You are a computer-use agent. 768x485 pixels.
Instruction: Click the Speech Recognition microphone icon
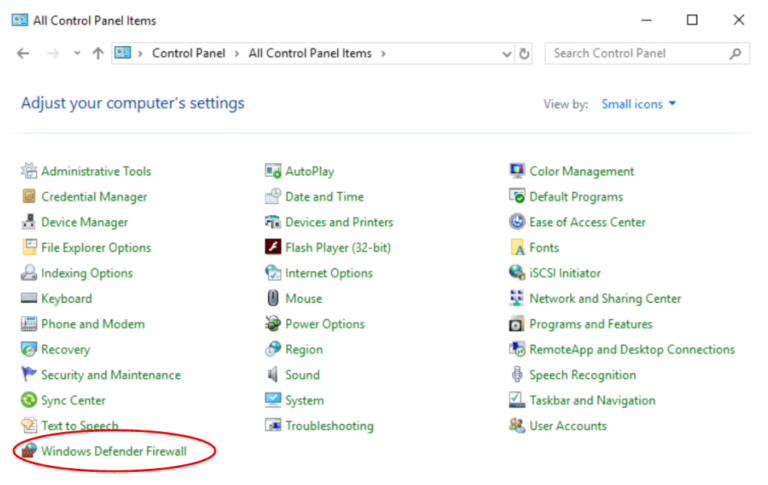517,375
